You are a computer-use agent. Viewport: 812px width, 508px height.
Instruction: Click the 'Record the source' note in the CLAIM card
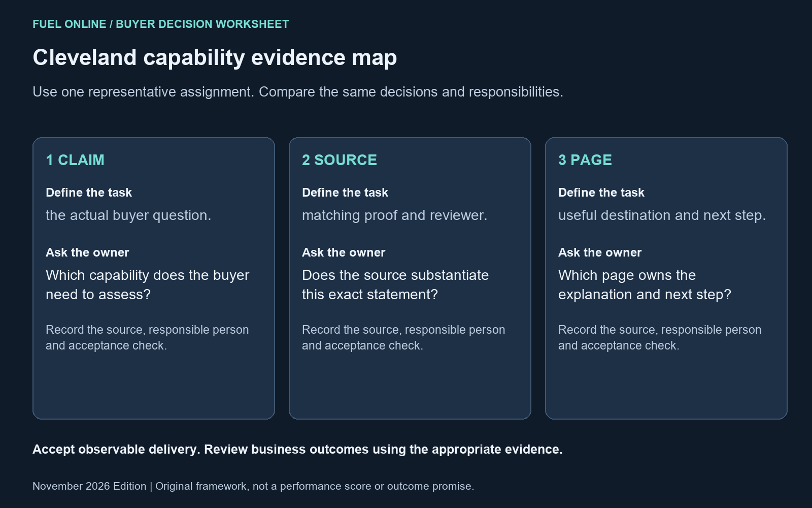point(147,338)
